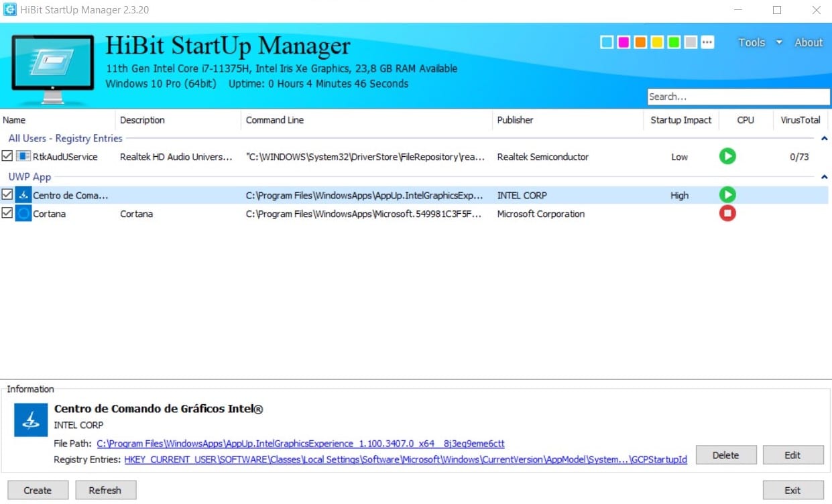
Task: Click the High startup impact value
Action: 680,196
